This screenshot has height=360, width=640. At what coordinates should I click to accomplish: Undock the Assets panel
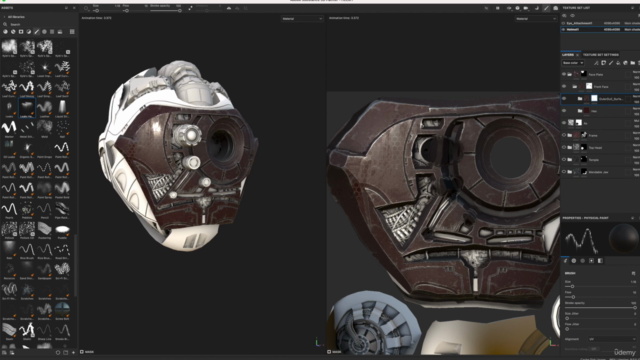tap(67, 8)
